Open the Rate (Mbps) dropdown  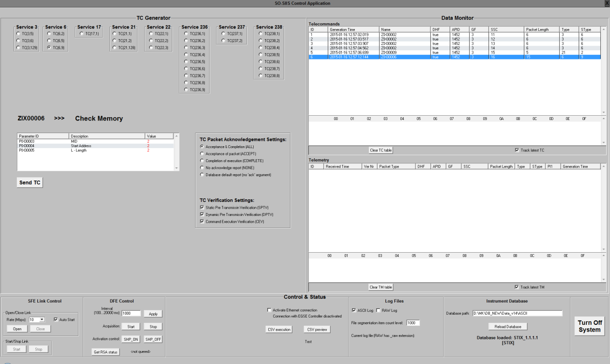tap(42, 319)
